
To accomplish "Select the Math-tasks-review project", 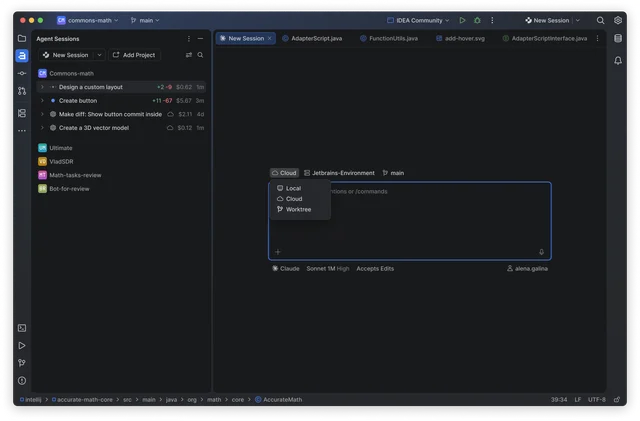I will pos(70,175).
